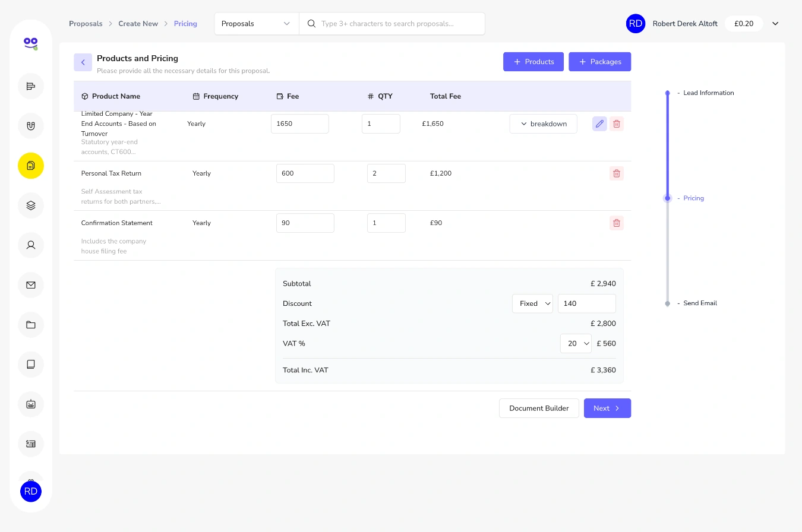Open the folder sidebar icon
The width and height of the screenshot is (802, 532).
click(x=31, y=325)
